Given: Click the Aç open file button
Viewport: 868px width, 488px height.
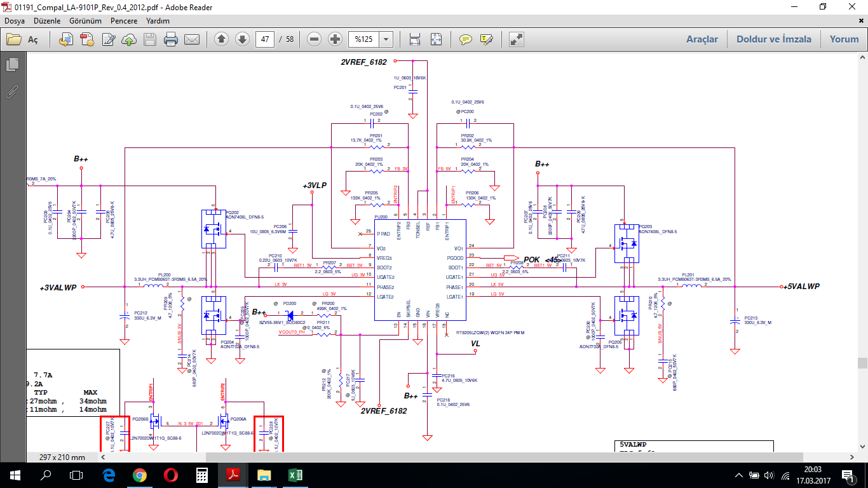Looking at the screenshot, I should click(23, 39).
